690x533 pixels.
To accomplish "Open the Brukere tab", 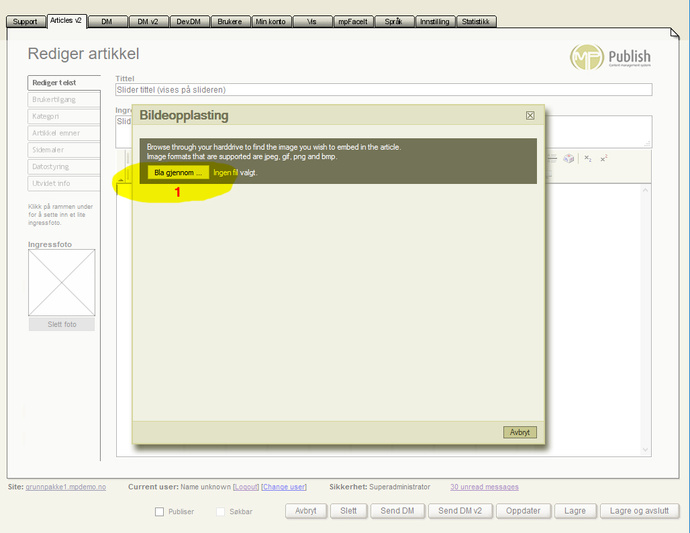I will click(x=229, y=21).
